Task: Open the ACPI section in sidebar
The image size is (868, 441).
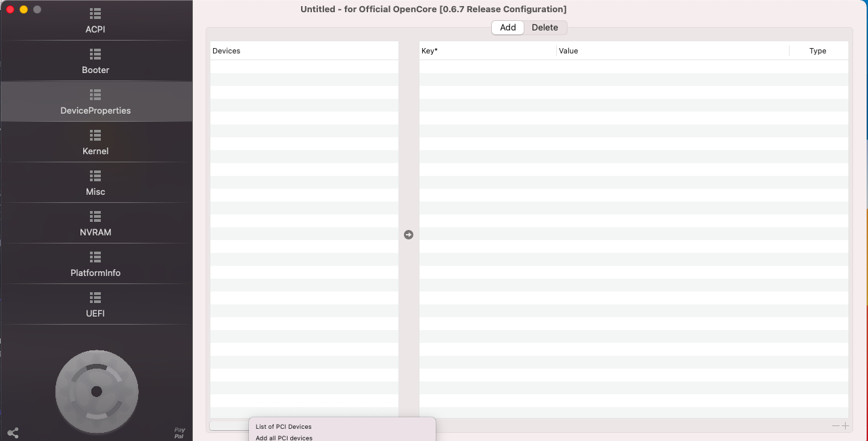Action: click(x=95, y=21)
